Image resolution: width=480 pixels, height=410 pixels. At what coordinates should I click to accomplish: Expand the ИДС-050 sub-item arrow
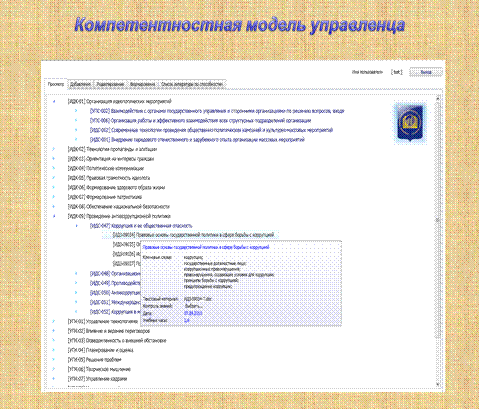click(x=76, y=293)
